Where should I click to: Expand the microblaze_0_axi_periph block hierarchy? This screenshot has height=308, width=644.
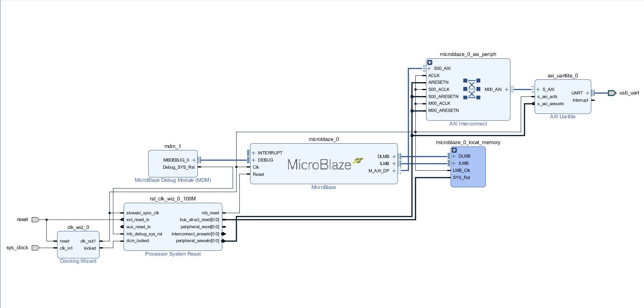[430, 63]
